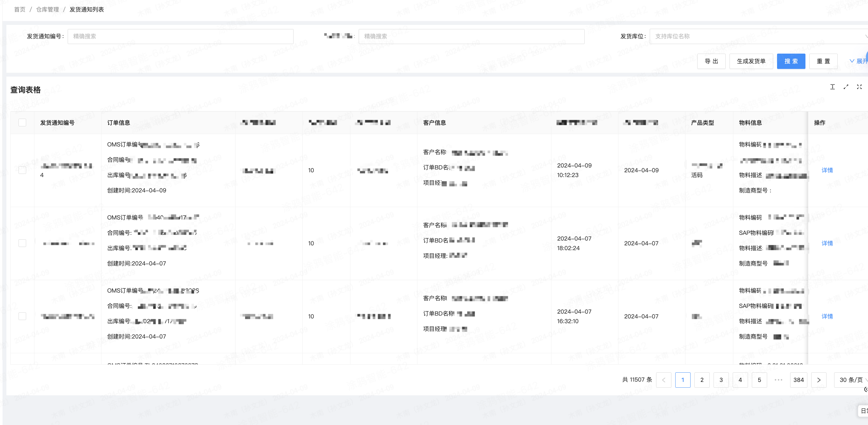Focus the second 精确搜索 input field
Image resolution: width=868 pixels, height=425 pixels.
471,36
